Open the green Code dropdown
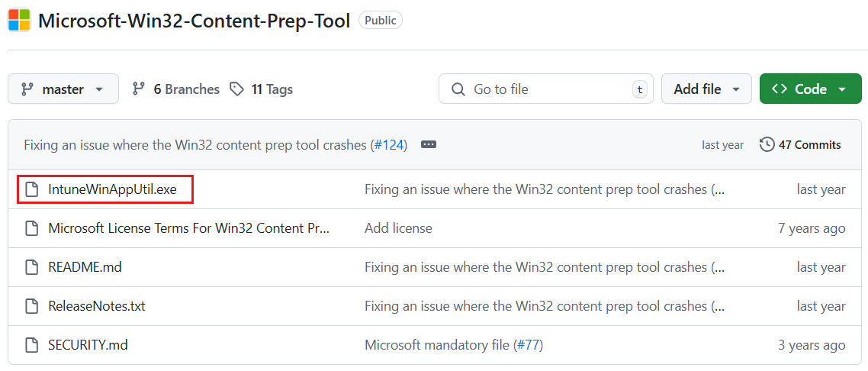The height and width of the screenshot is (371, 868). tap(809, 89)
